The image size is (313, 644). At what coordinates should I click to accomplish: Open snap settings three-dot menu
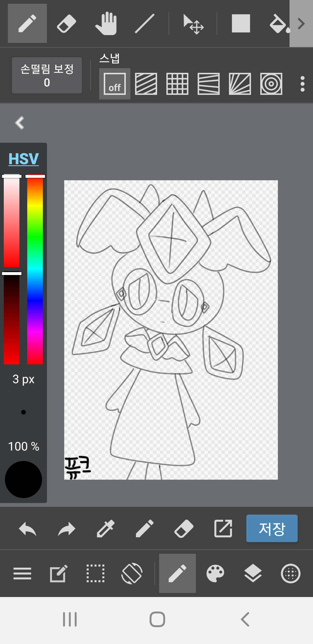(x=303, y=84)
